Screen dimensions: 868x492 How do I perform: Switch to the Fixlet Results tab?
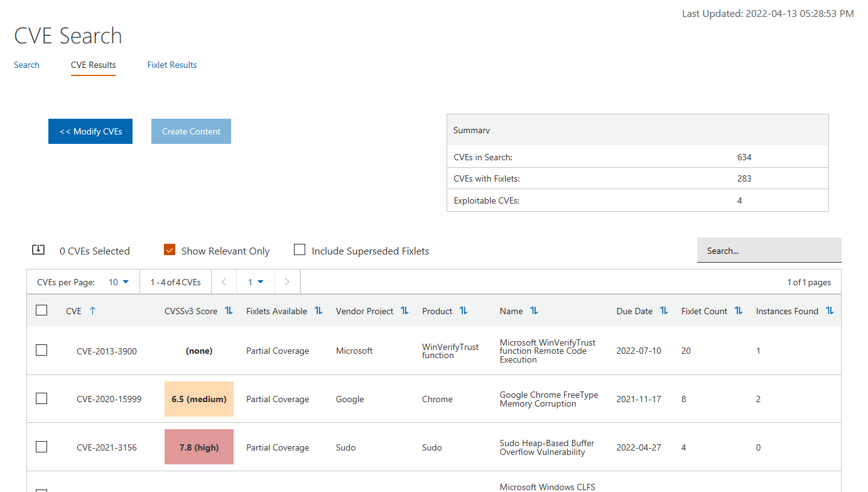[172, 65]
